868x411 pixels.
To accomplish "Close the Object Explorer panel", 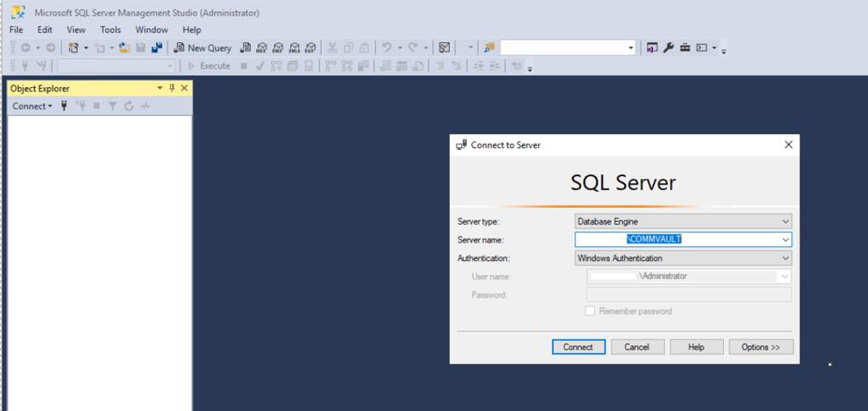I will [184, 88].
